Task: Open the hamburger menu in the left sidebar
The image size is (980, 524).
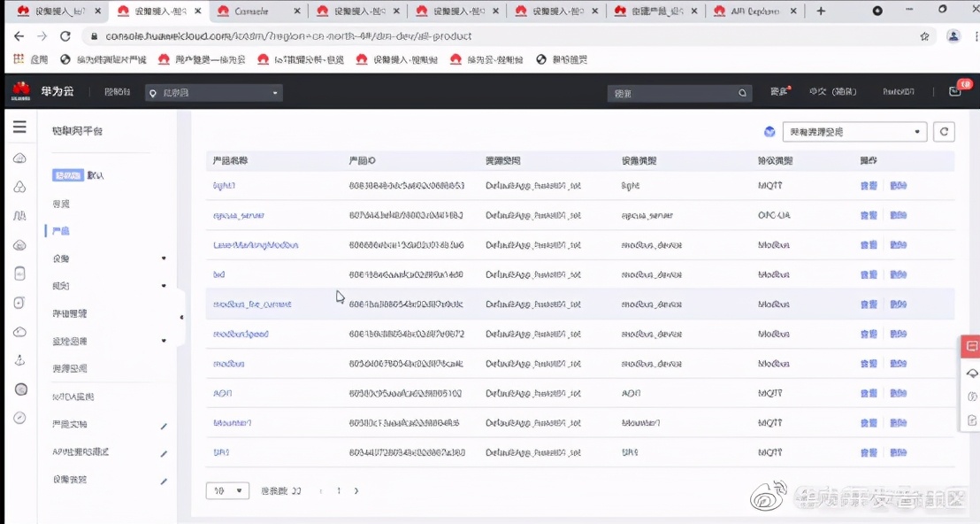Action: [19, 127]
